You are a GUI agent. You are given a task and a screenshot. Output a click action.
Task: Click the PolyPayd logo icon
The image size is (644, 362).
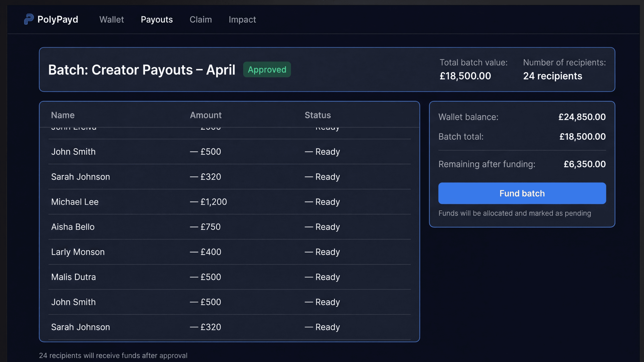(x=28, y=19)
